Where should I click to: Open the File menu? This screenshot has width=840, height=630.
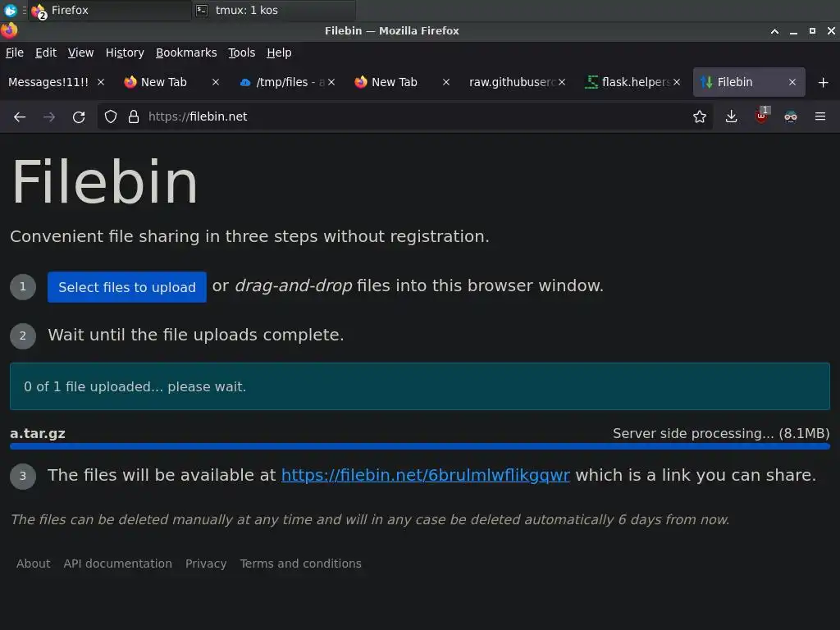[15, 52]
